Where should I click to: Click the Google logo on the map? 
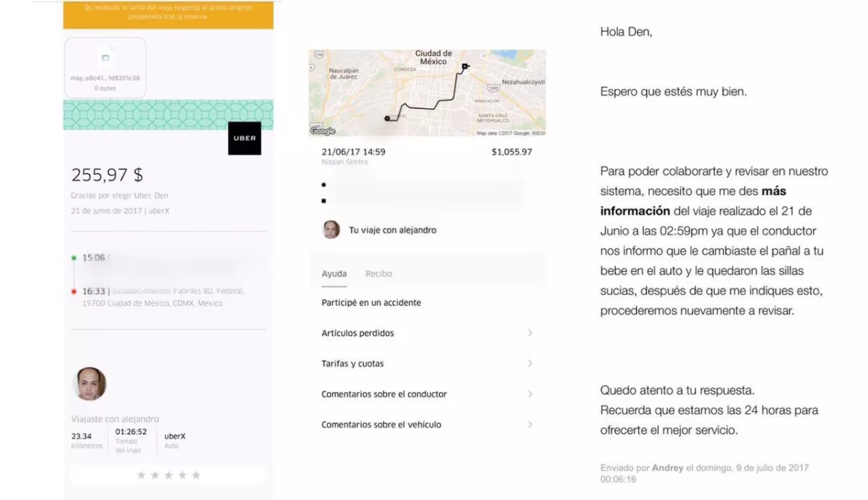(323, 131)
